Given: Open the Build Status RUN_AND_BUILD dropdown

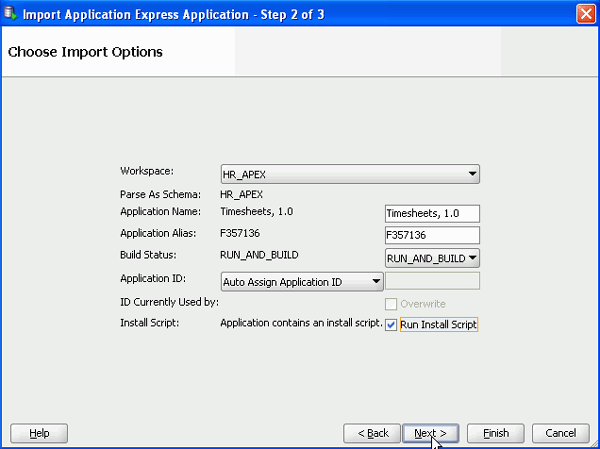Looking at the screenshot, I should pos(432,258).
